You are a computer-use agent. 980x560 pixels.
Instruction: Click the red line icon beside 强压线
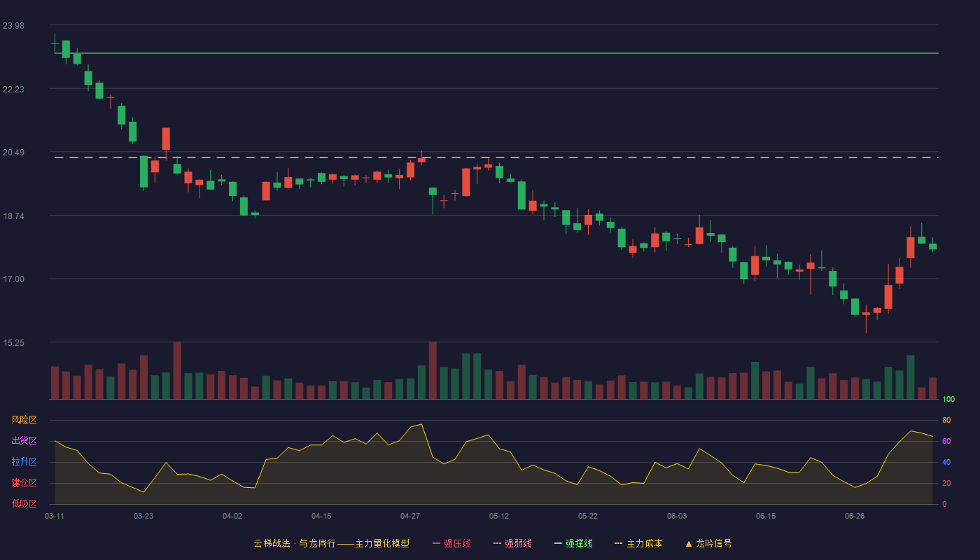[436, 543]
